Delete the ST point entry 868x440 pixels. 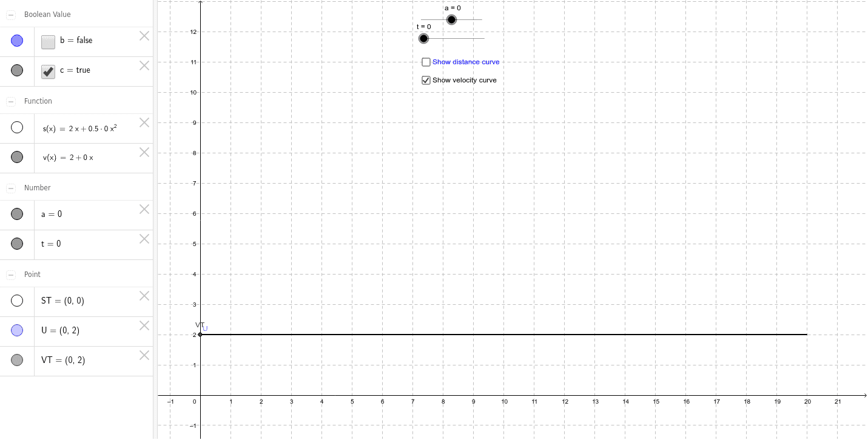coord(144,296)
